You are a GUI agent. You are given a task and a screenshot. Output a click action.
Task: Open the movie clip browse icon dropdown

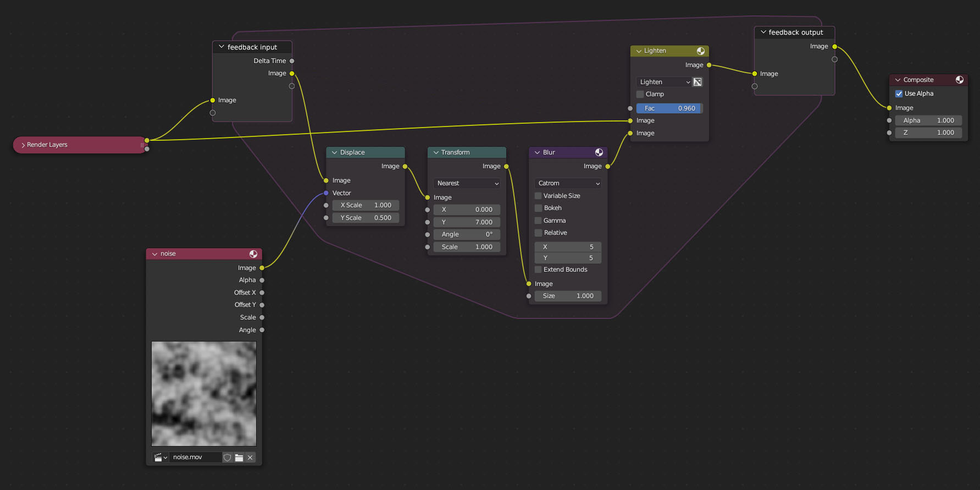coord(160,458)
